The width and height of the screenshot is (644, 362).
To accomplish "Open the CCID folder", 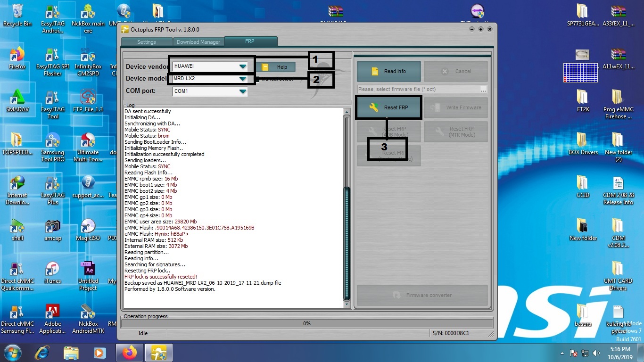I will [x=583, y=187].
